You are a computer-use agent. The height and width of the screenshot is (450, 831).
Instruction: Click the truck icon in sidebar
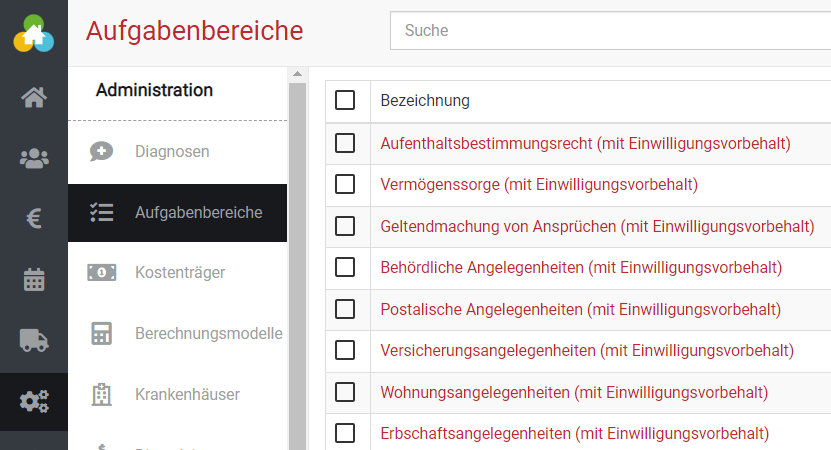tap(34, 341)
